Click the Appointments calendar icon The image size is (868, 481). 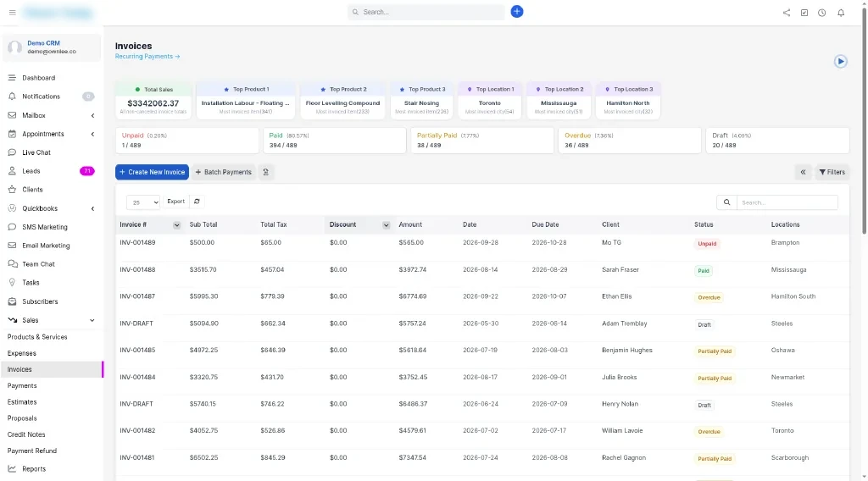click(12, 134)
